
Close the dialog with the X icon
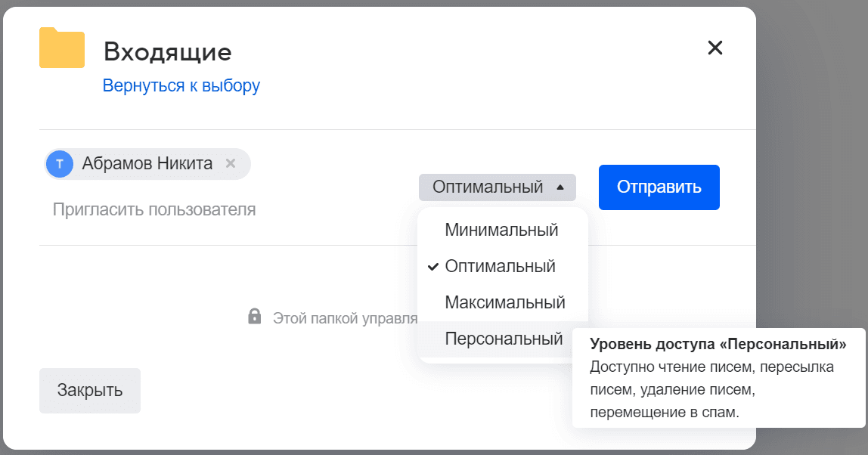(715, 48)
